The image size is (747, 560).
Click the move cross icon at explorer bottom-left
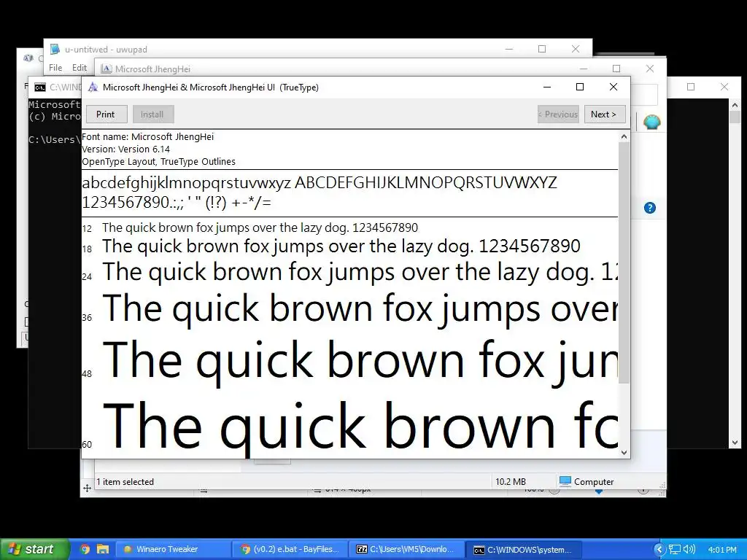[88, 488]
